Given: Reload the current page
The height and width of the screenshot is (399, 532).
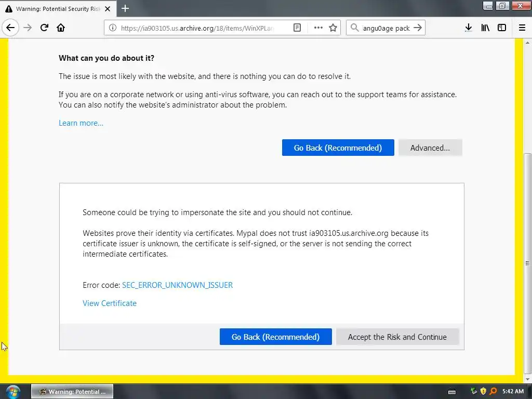Looking at the screenshot, I should point(44,28).
